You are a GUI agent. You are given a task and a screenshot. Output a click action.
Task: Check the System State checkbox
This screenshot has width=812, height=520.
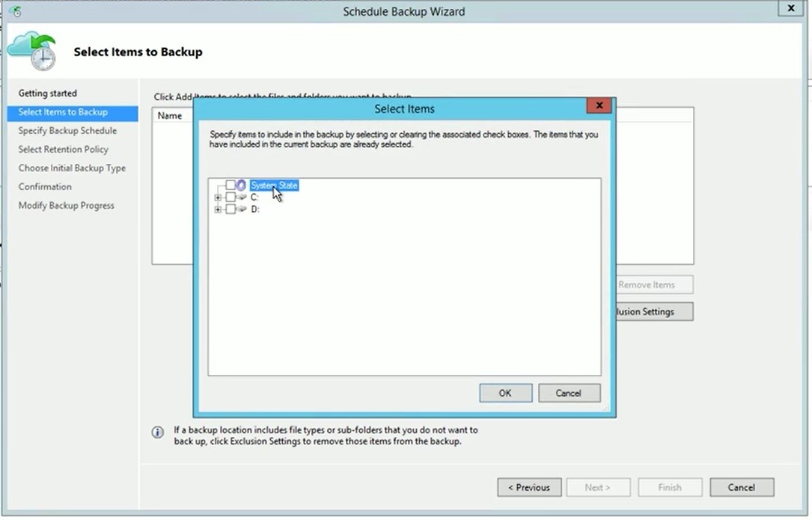[x=231, y=185]
